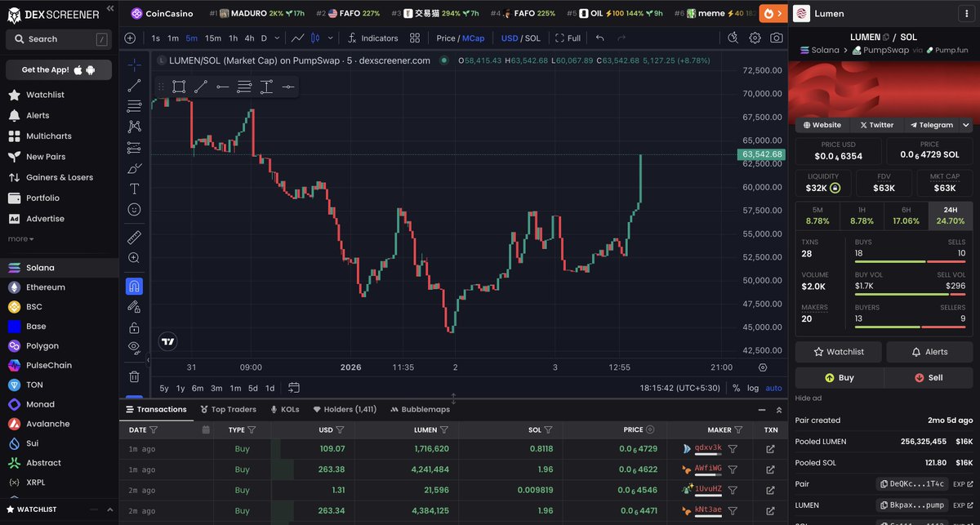Open the token Telegram link
Image resolution: width=980 pixels, height=525 pixels.
click(931, 125)
